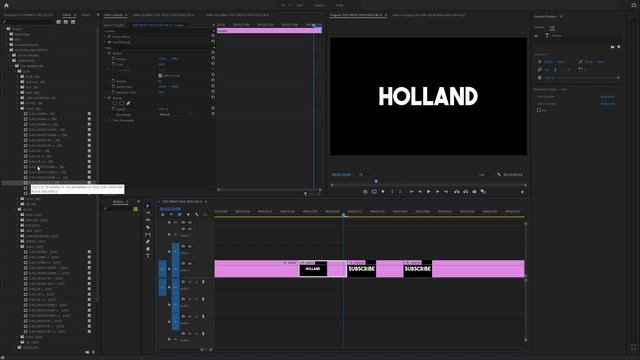Hide the text layer in Essential Graphics
This screenshot has width=640, height=360.
click(536, 36)
